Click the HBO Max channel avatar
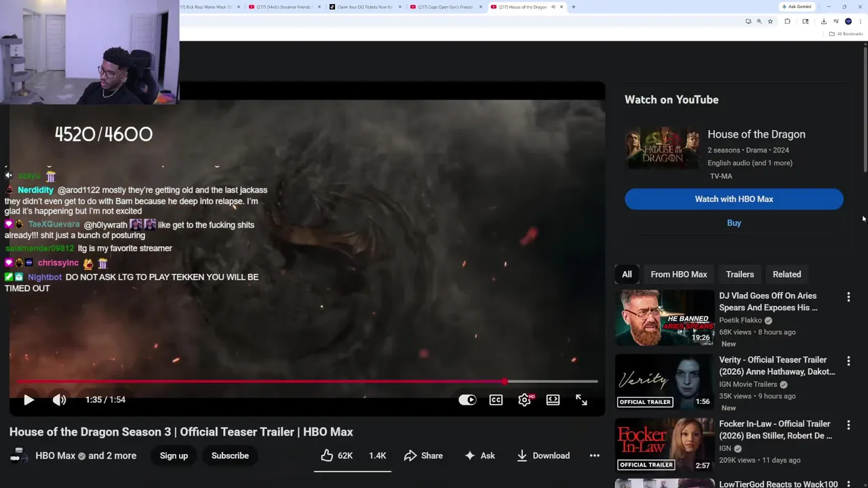The height and width of the screenshot is (488, 868). click(19, 456)
